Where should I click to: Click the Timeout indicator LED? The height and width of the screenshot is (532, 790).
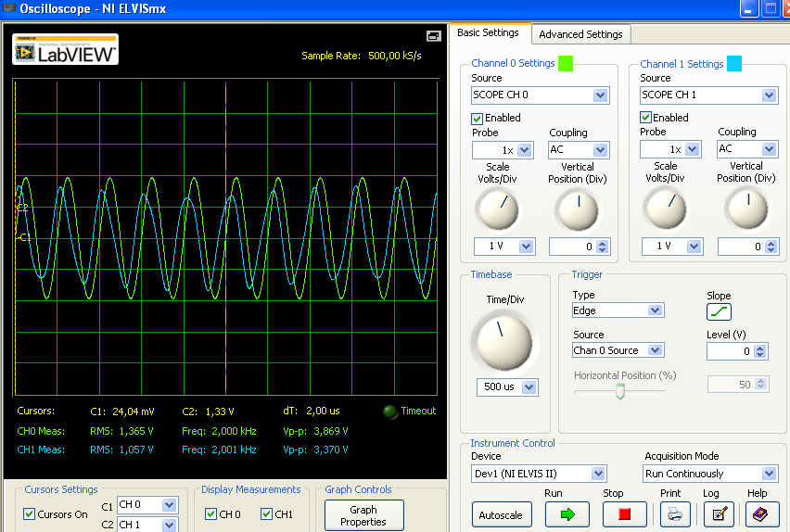click(x=390, y=412)
